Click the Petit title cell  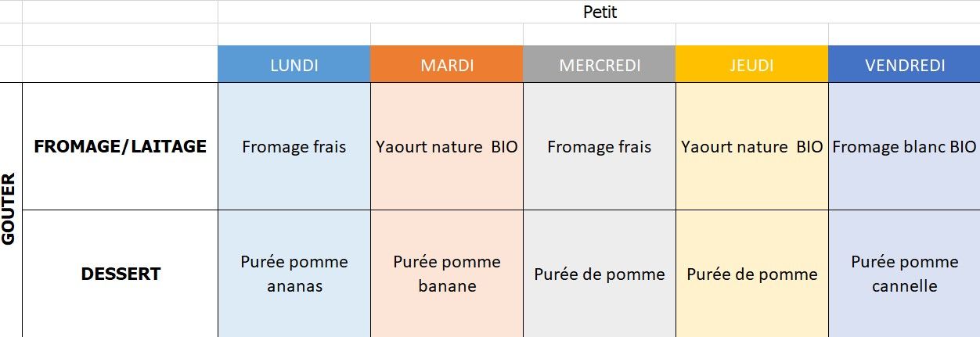click(600, 12)
